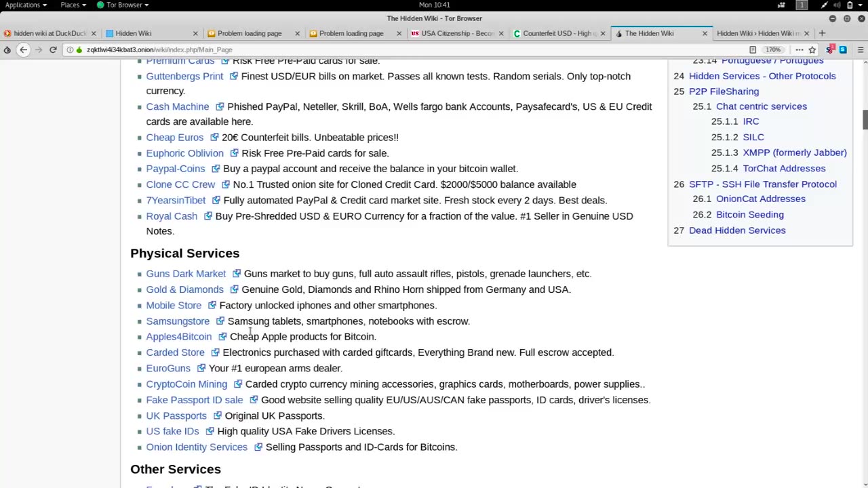Click the forward navigation arrow

(38, 49)
